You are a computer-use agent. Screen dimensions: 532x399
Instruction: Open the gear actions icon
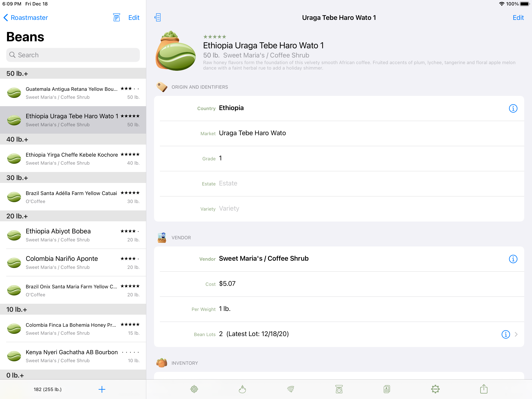point(435,389)
